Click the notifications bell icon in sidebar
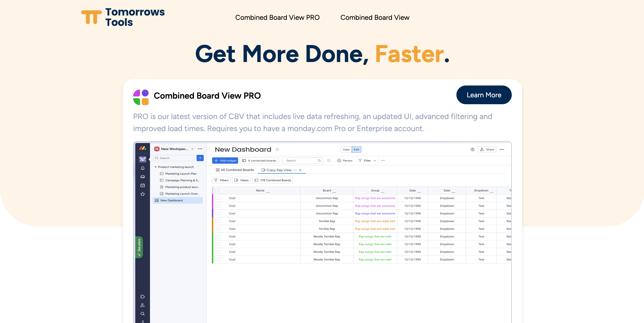The height and width of the screenshot is (323, 644). pos(143,168)
